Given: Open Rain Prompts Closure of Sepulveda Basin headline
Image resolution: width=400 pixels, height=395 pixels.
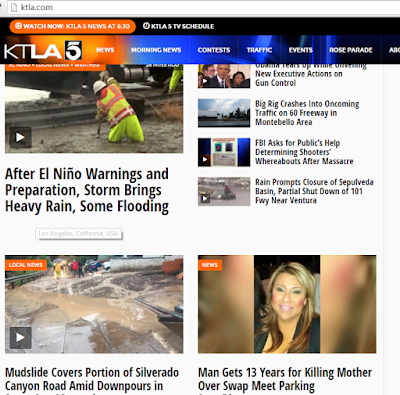Looking at the screenshot, I should click(x=314, y=191).
